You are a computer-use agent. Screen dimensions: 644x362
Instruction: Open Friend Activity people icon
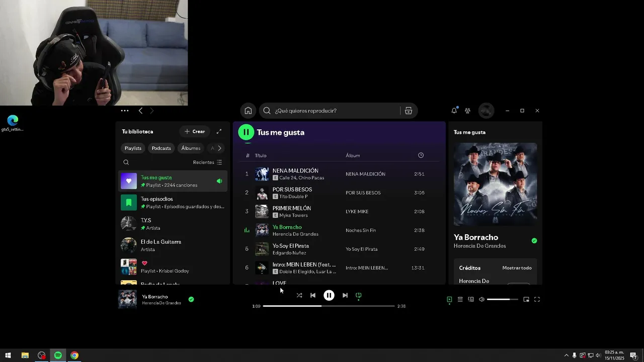click(467, 111)
